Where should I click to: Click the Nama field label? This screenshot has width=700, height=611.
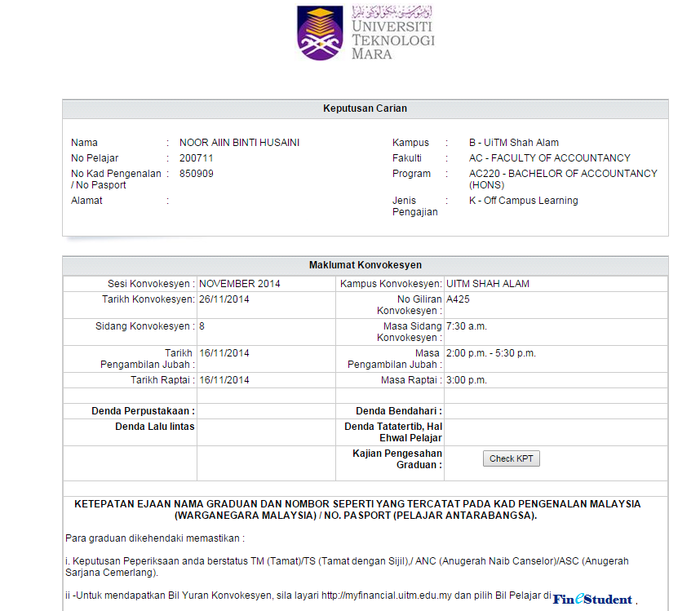(84, 143)
